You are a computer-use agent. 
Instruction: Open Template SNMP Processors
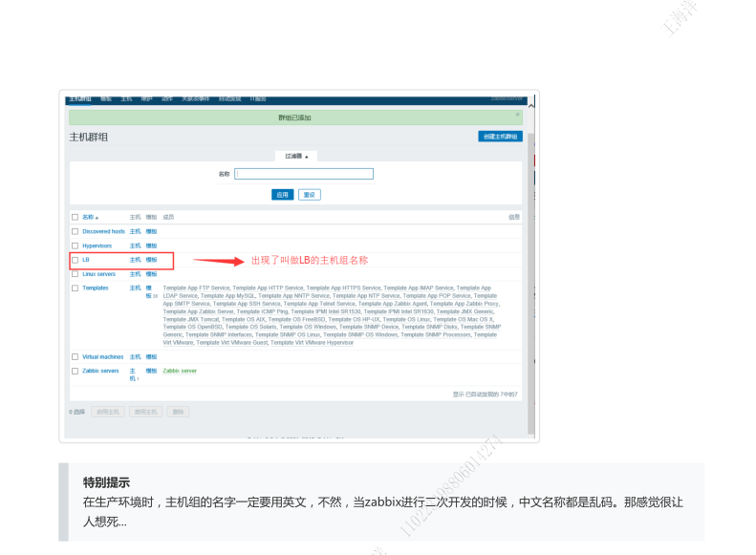[x=436, y=335]
